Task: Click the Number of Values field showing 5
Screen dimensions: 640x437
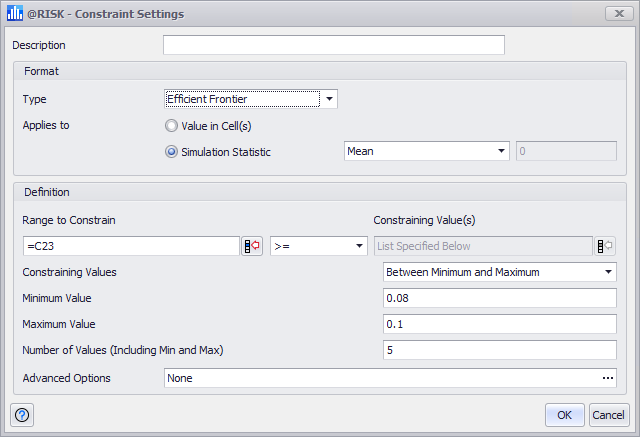Action: (x=499, y=350)
